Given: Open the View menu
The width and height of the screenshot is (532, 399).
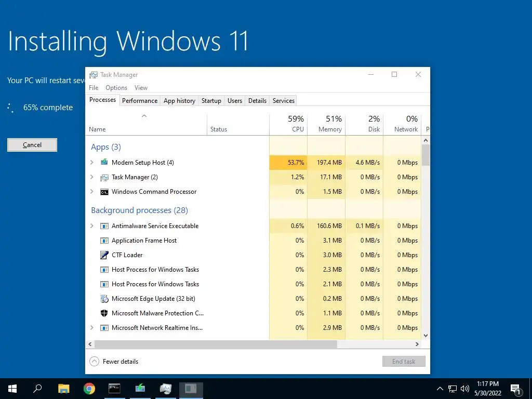Looking at the screenshot, I should pos(141,87).
